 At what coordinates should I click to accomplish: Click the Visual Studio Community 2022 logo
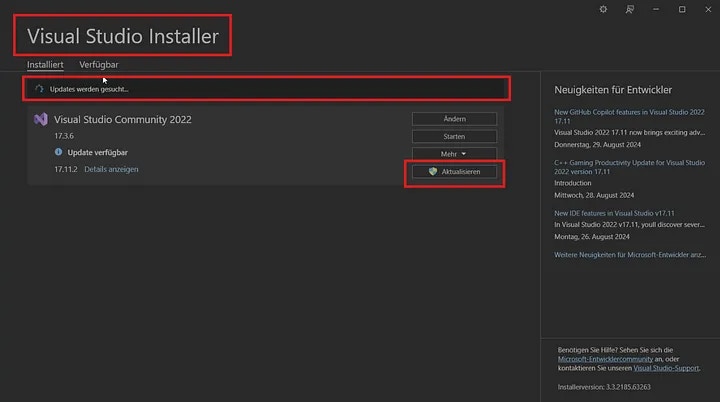coord(40,119)
